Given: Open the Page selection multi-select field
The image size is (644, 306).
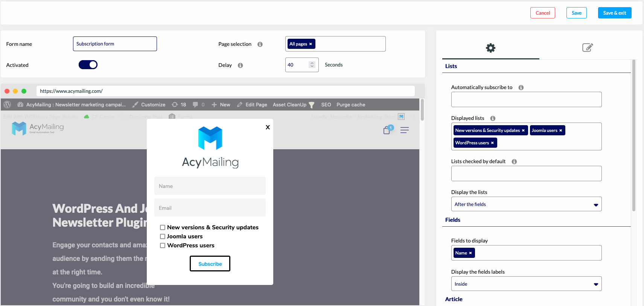Looking at the screenshot, I should pos(335,44).
